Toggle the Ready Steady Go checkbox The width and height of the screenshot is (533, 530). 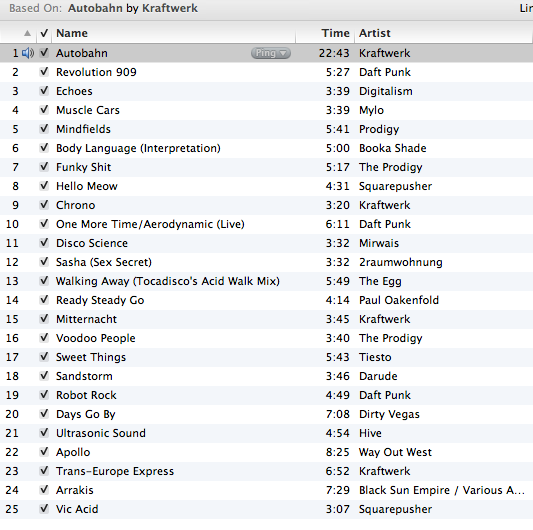[x=44, y=300]
